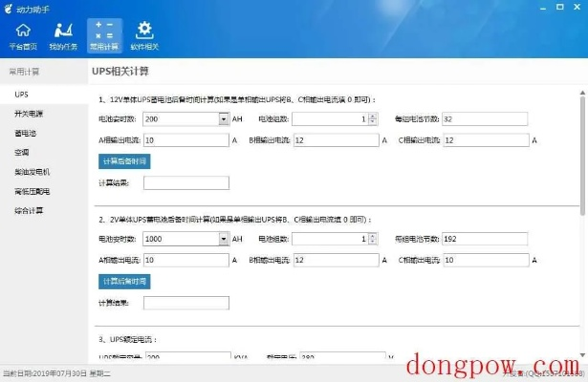Click 计算后备时间 button in 12V section

[x=124, y=161]
